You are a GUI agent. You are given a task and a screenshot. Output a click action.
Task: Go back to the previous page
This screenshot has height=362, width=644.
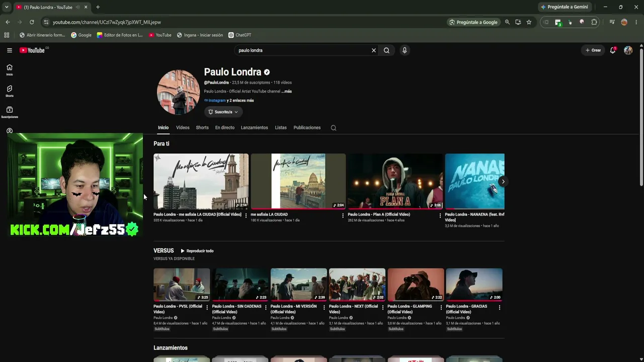(8, 22)
